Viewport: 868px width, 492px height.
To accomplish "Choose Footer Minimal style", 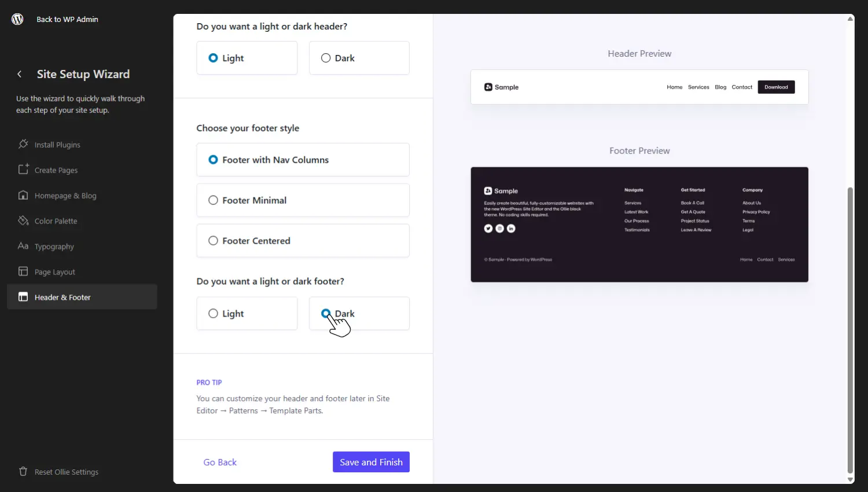I will (303, 200).
